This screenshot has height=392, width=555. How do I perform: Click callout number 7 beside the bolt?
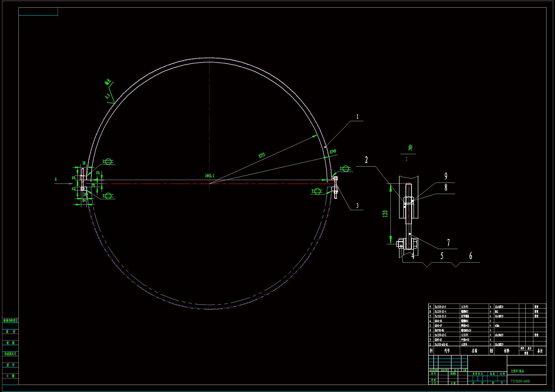point(448,242)
